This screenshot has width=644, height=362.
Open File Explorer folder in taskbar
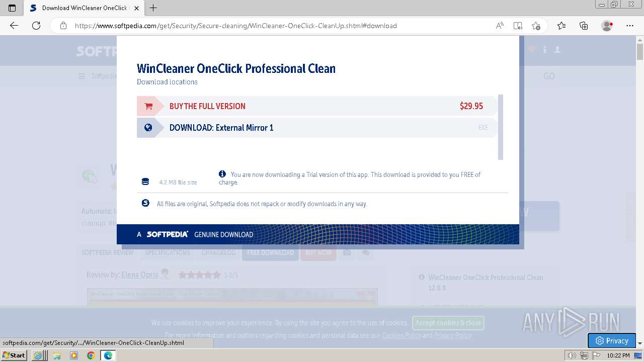(x=57, y=355)
